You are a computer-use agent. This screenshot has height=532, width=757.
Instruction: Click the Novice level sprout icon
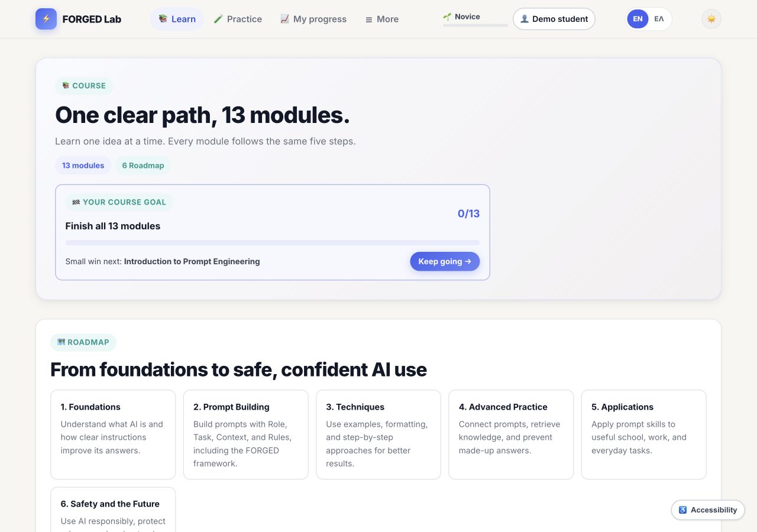(447, 17)
